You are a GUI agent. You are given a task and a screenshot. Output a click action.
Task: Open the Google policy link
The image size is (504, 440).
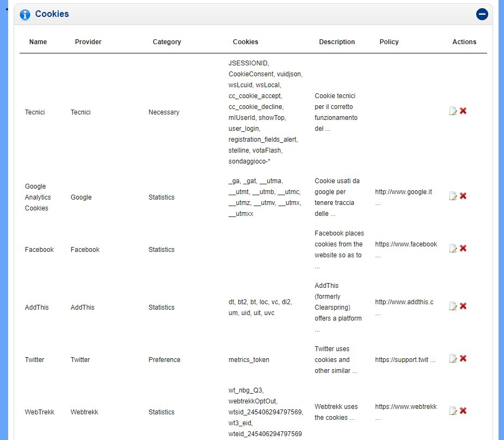point(403,192)
